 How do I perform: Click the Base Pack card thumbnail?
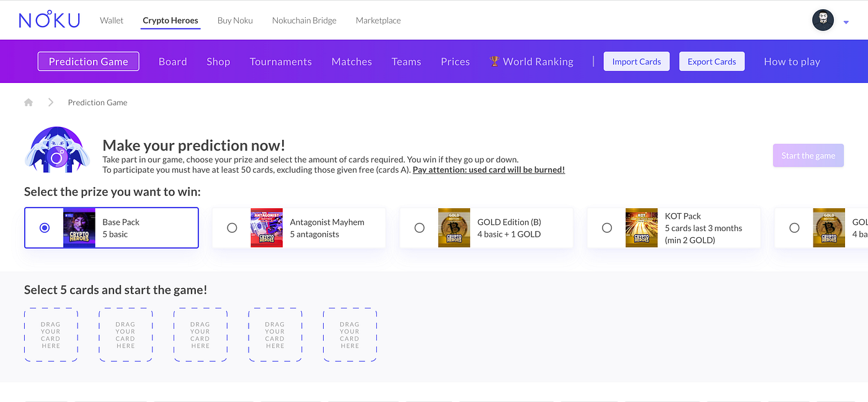(79, 228)
